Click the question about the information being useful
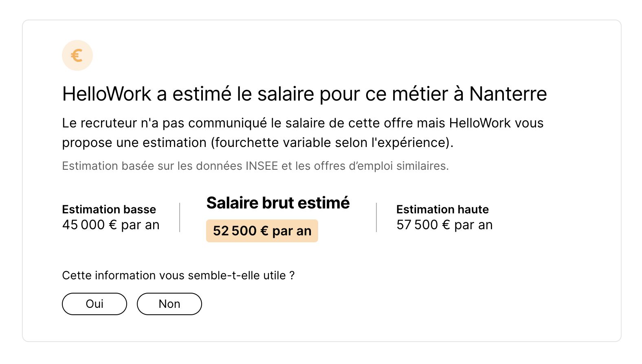This screenshot has height=364, width=642. pos(178,276)
